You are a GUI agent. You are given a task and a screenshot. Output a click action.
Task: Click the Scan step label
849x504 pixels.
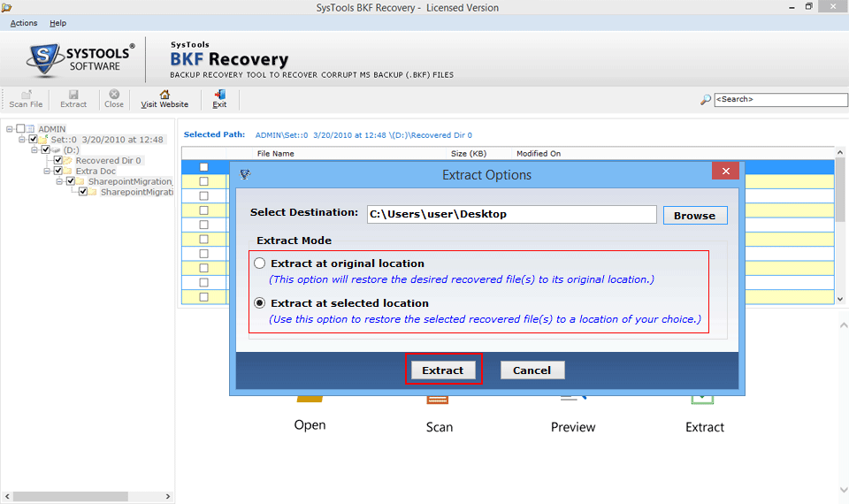[440, 427]
